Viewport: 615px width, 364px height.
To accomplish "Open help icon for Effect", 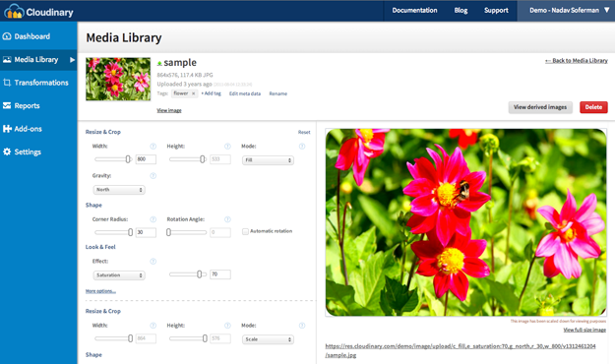I will click(x=153, y=262).
